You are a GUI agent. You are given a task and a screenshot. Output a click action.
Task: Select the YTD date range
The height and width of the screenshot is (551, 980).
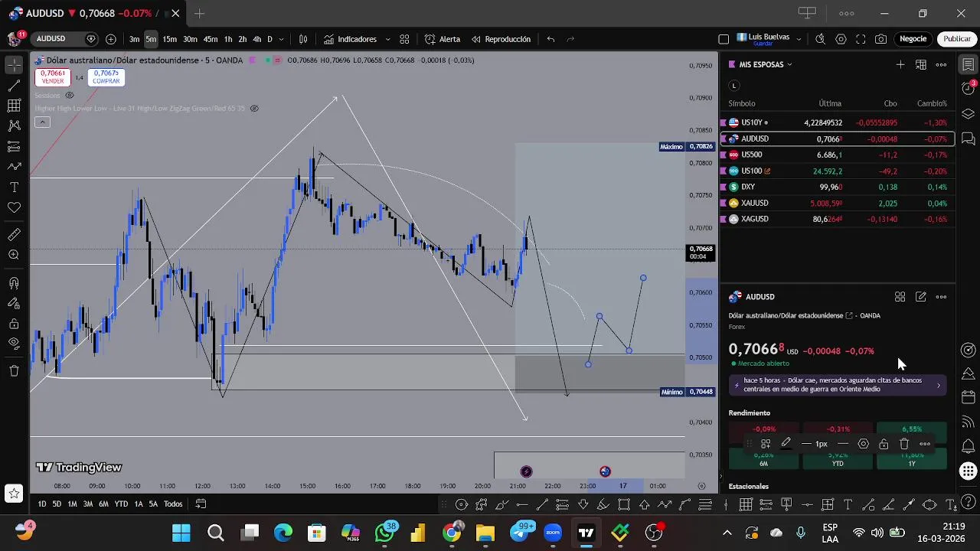(x=121, y=504)
